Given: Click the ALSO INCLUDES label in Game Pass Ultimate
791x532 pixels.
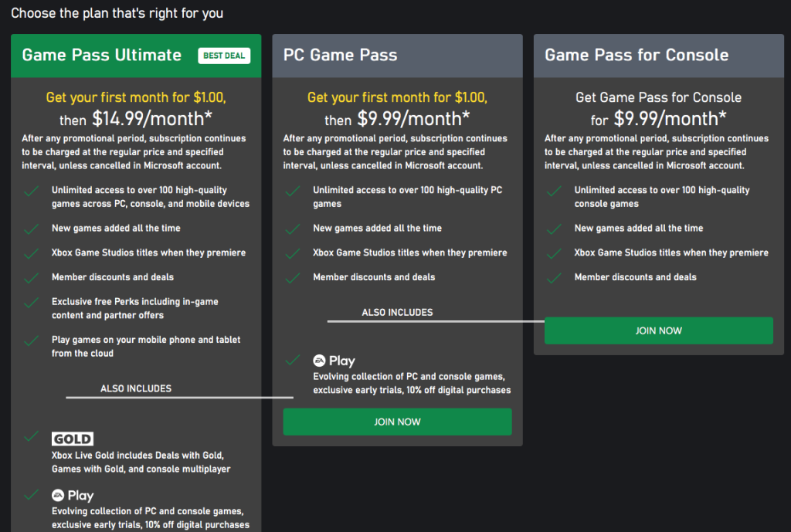Looking at the screenshot, I should [136, 388].
